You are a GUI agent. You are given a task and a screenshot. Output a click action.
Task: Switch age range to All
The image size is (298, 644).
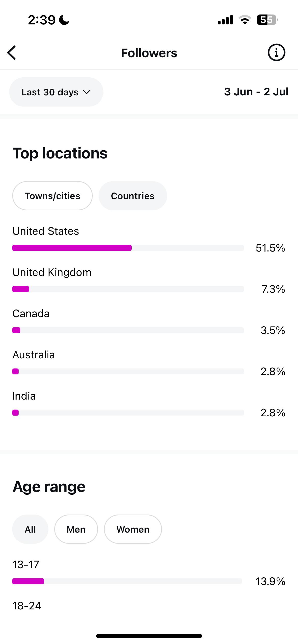click(30, 529)
